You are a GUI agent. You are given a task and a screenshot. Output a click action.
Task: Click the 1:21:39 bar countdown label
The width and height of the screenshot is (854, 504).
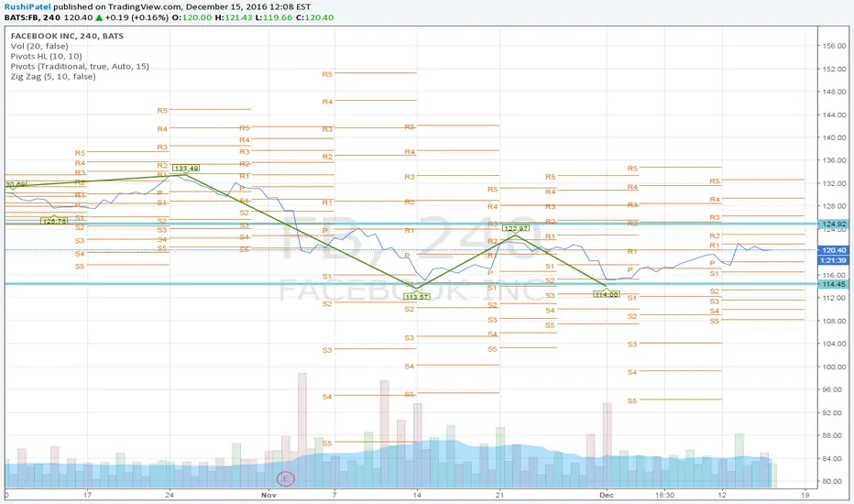[x=833, y=260]
